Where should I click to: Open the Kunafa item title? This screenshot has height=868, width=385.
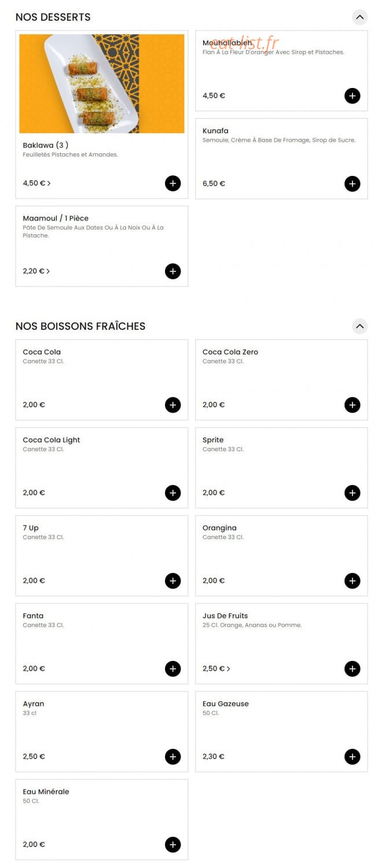point(215,131)
